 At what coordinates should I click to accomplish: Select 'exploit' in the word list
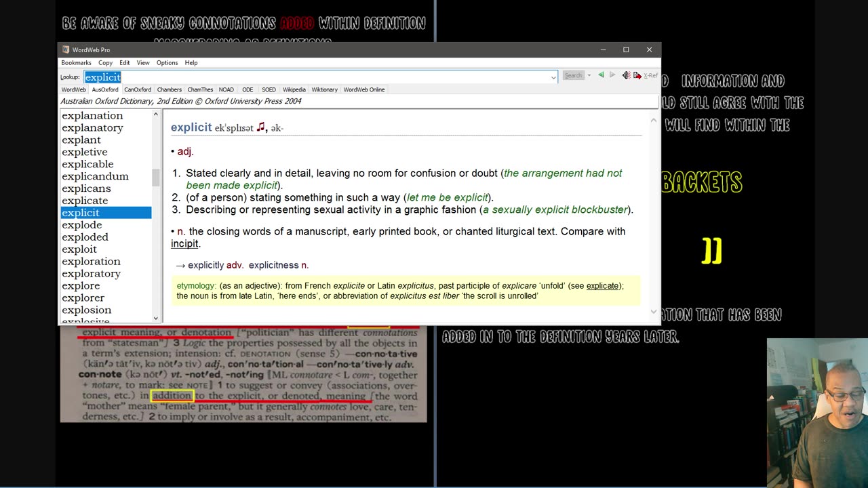[79, 249]
